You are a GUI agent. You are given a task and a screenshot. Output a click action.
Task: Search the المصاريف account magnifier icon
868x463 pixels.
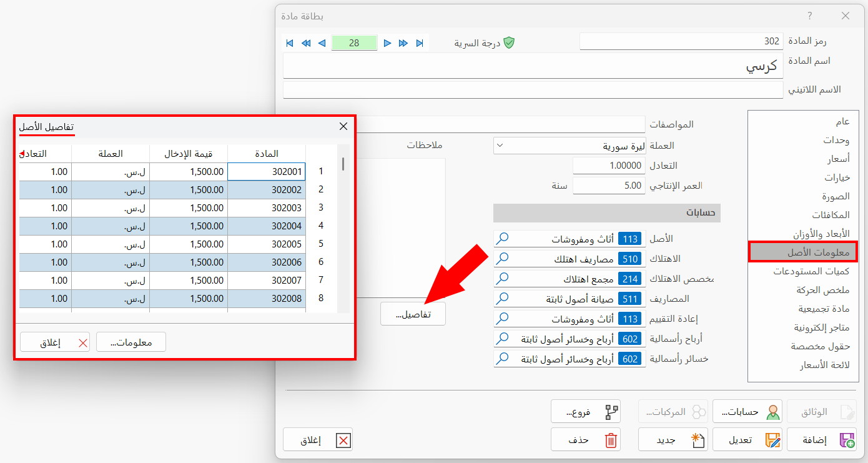click(502, 299)
